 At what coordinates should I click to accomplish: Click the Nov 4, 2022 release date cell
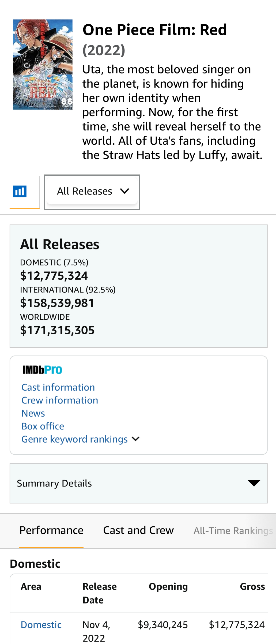tap(96, 631)
